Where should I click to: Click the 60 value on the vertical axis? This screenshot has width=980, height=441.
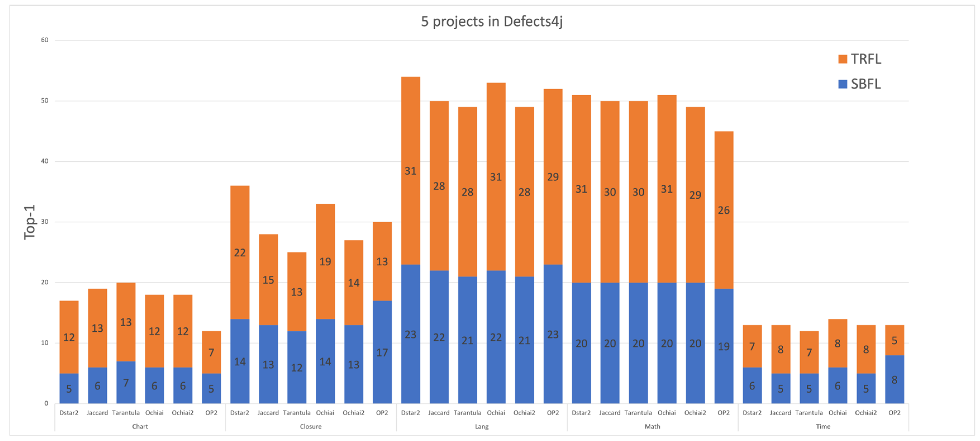click(x=44, y=40)
